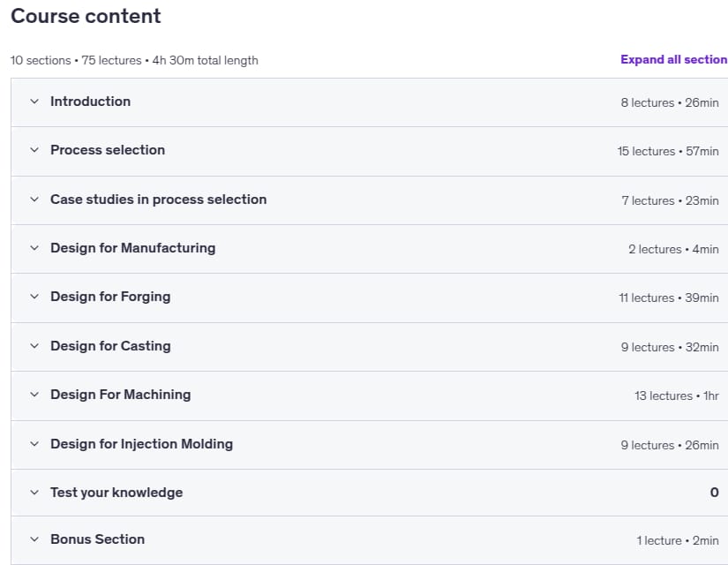The image size is (728, 565).
Task: Click the 13 lectures • 1hr label
Action: (677, 395)
